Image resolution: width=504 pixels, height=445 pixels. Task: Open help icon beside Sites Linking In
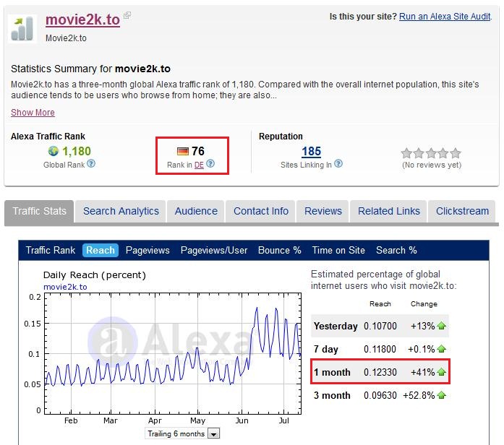338,164
